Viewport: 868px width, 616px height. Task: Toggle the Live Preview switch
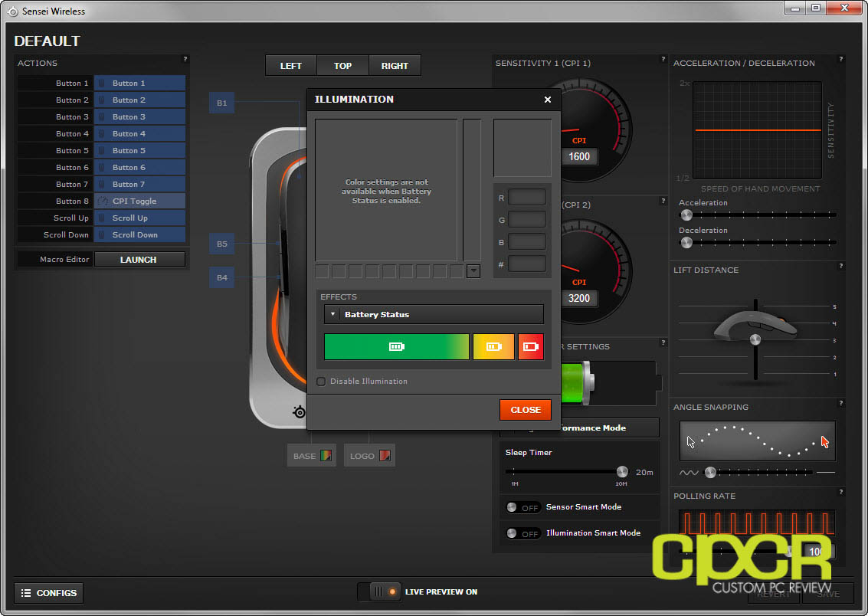[x=379, y=591]
